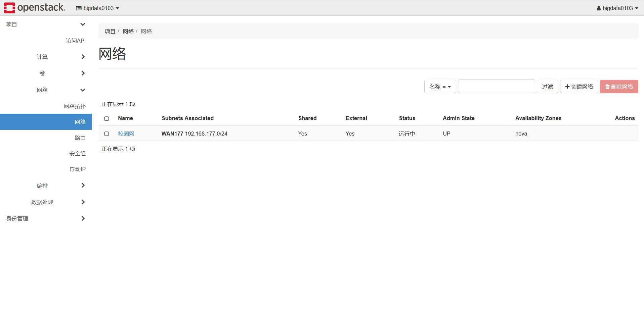Open the bigdata0103 user account menu

[617, 8]
